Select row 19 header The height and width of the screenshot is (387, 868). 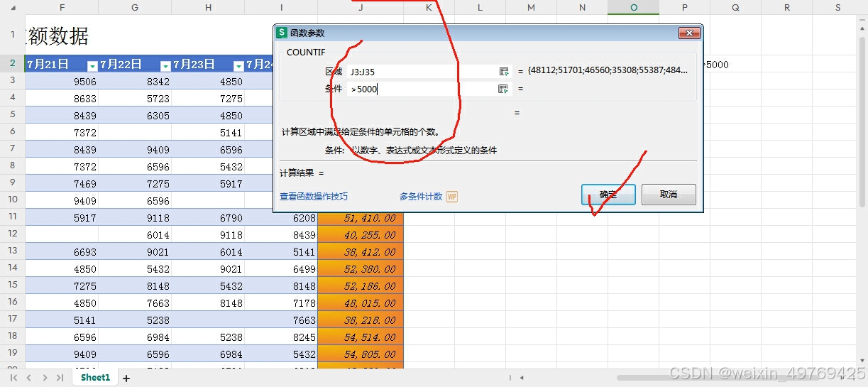[x=13, y=354]
